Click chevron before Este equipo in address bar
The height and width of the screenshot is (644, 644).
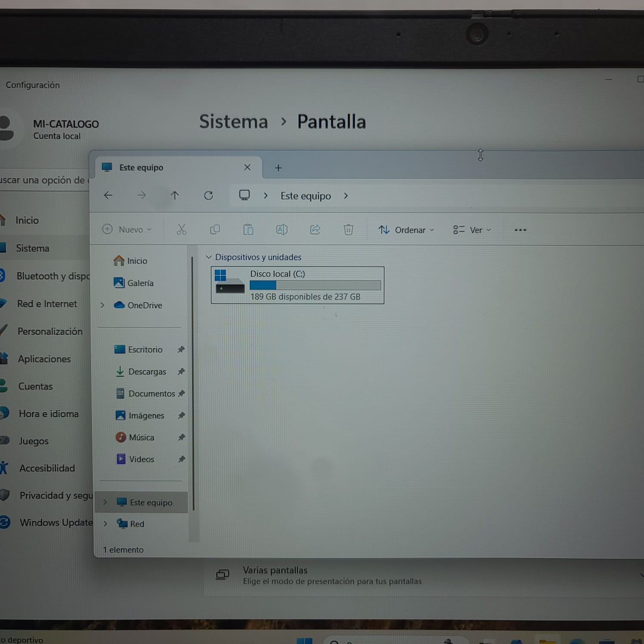[x=266, y=196]
